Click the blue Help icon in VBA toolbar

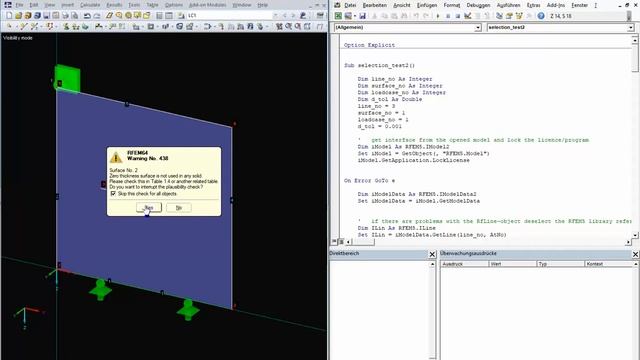541,16
